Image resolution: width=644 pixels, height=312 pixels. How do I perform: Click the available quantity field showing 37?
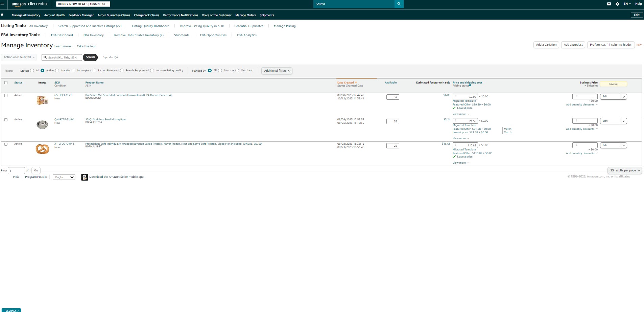(x=392, y=97)
